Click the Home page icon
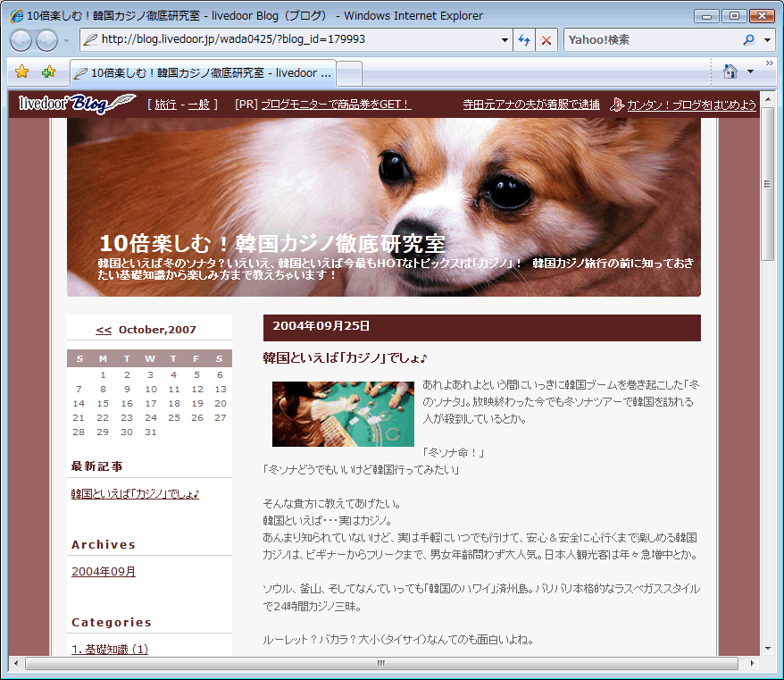The width and height of the screenshot is (784, 680). [x=730, y=71]
